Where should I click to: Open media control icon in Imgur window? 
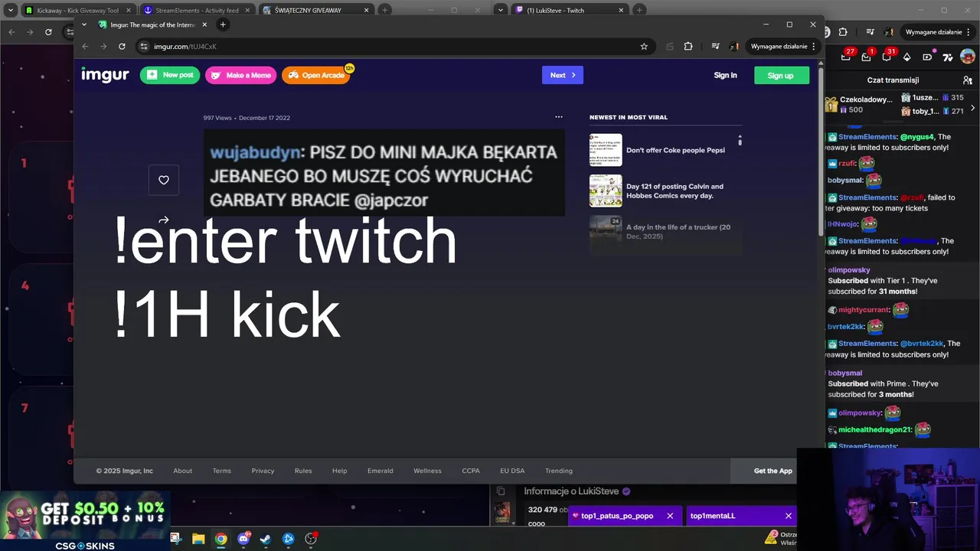pos(715,46)
